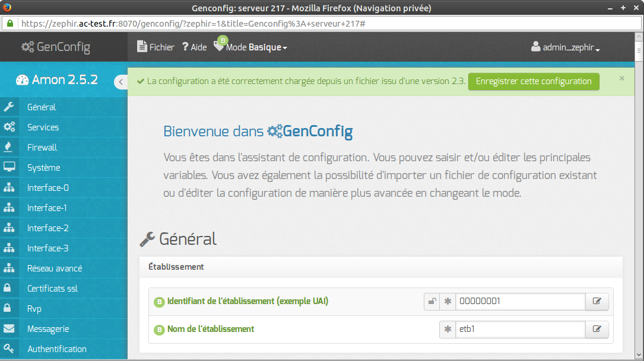Click the Firewall flame icon in sidebar
Image resolution: width=644 pixels, height=361 pixels.
[8, 147]
